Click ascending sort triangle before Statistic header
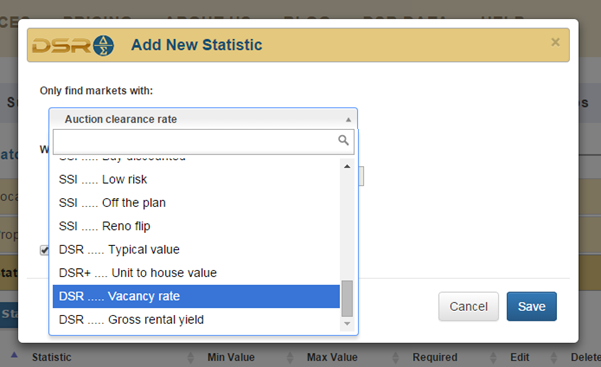The width and height of the screenshot is (601, 367). point(14,355)
